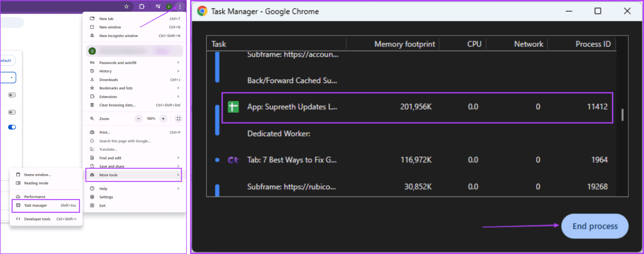Enable the second gray toggle switch

coord(11,112)
